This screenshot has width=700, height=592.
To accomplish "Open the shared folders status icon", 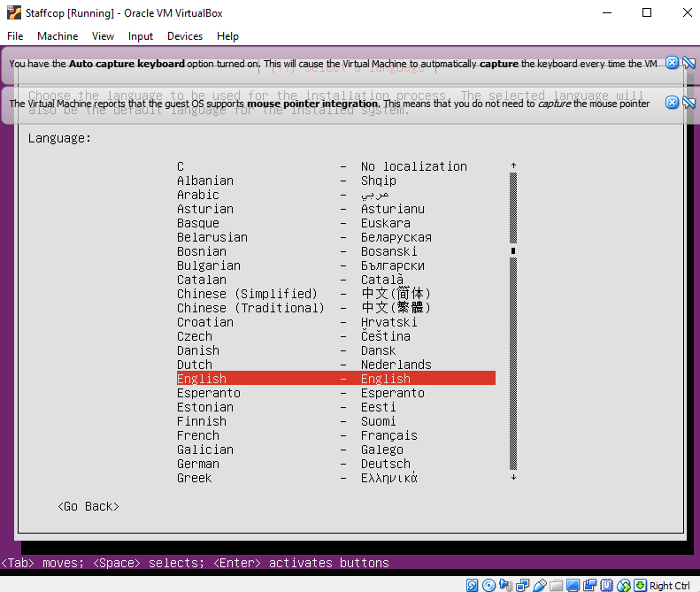I will [557, 585].
